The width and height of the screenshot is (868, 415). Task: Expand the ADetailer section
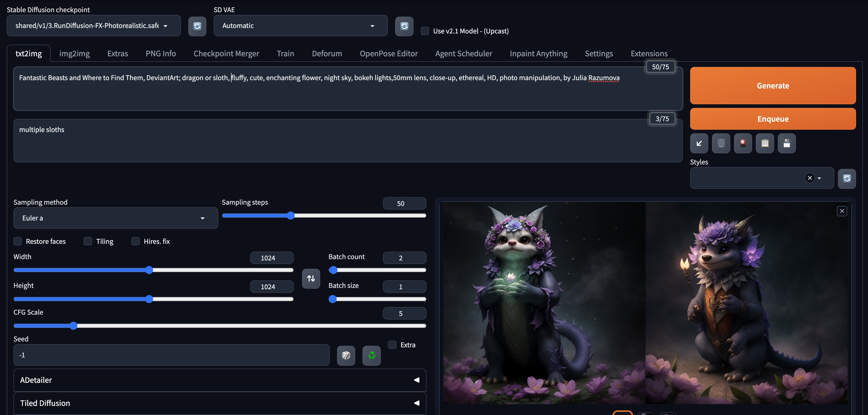(x=220, y=380)
